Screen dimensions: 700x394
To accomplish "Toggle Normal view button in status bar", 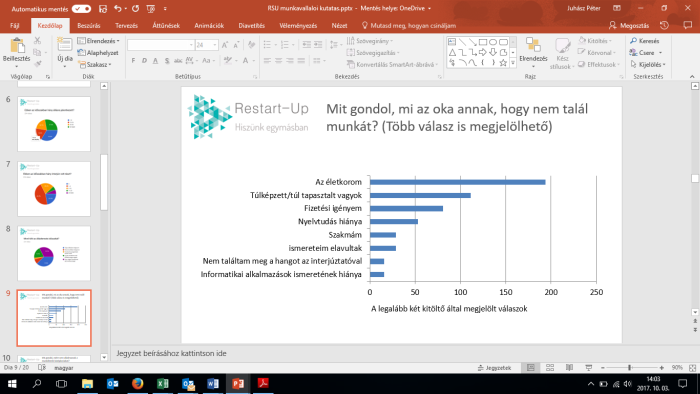I will tap(530, 367).
